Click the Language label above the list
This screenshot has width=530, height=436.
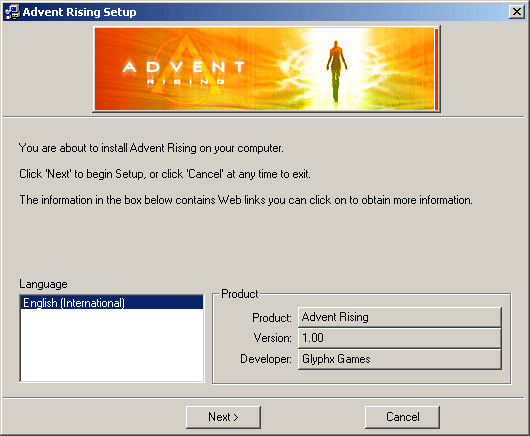point(43,284)
